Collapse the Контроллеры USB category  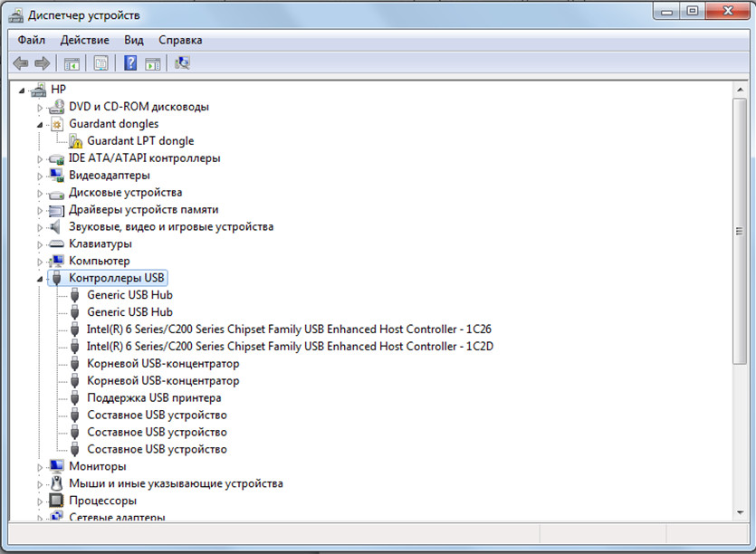coord(40,279)
